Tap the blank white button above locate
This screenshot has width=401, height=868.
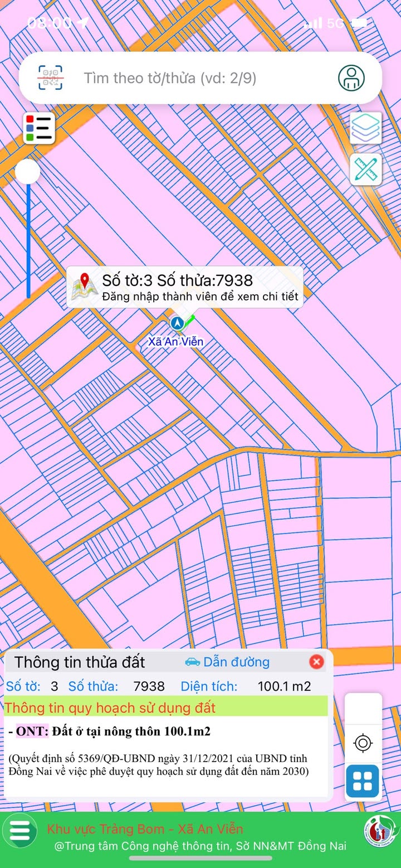point(363,708)
